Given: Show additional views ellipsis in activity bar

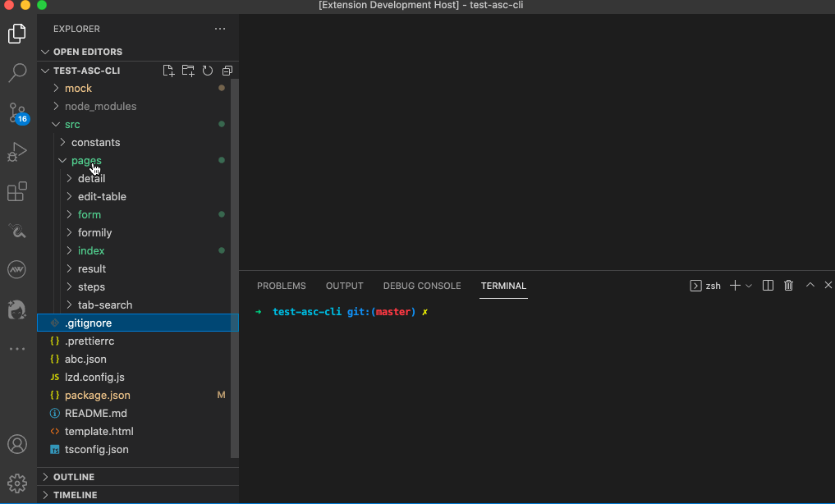Looking at the screenshot, I should [x=17, y=349].
